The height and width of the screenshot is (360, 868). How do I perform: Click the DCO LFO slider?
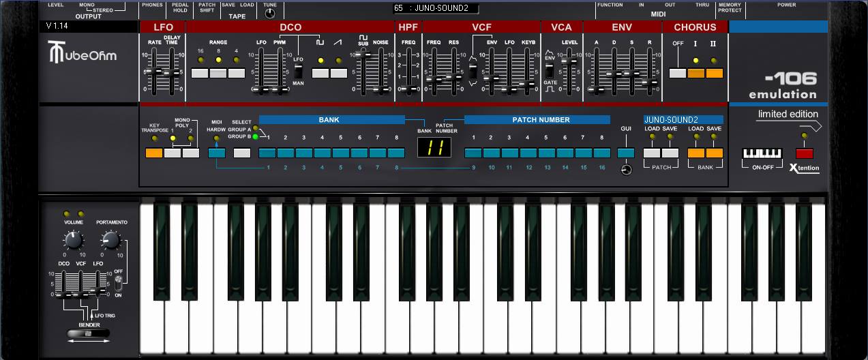261,72
